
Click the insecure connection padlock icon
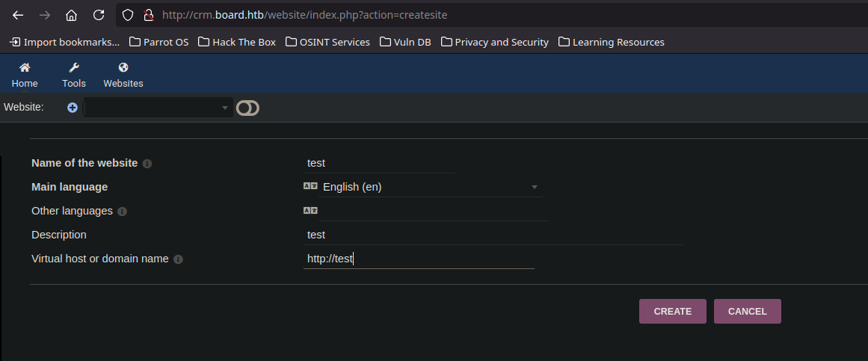pos(148,15)
